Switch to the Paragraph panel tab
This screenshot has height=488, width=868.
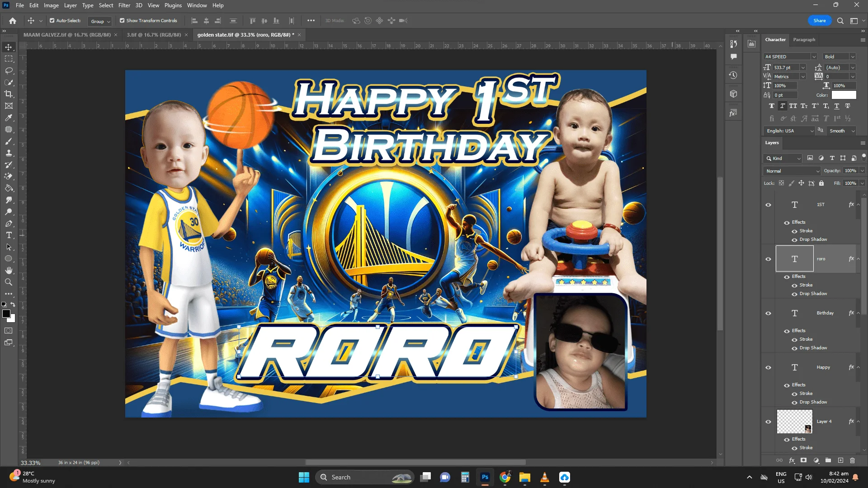click(x=804, y=40)
